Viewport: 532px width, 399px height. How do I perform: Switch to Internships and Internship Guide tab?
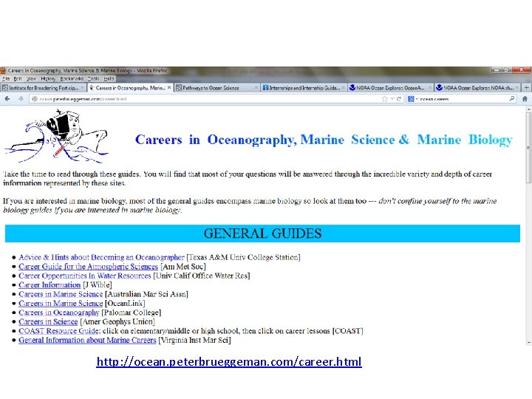coord(304,87)
